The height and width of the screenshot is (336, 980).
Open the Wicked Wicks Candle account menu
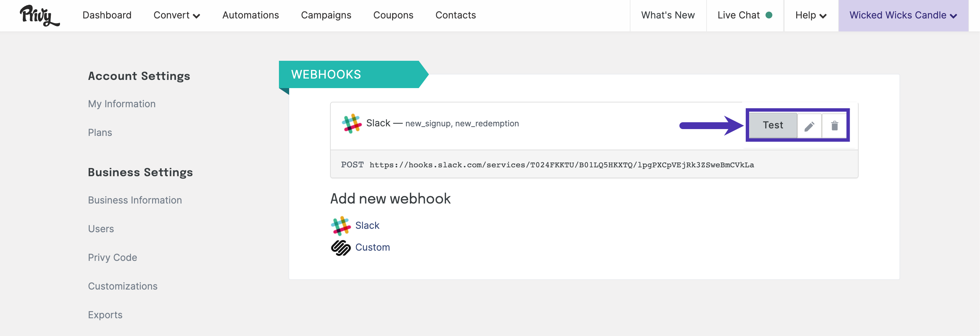(x=903, y=15)
